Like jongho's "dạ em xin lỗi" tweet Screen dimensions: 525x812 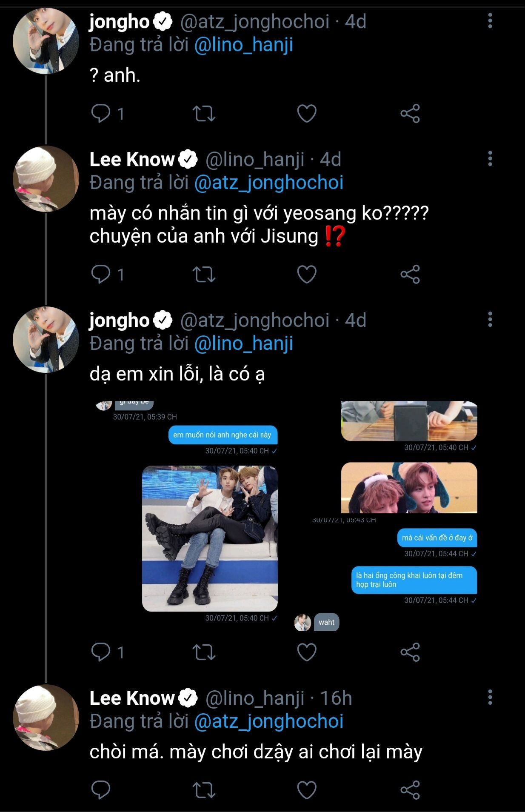point(306,652)
